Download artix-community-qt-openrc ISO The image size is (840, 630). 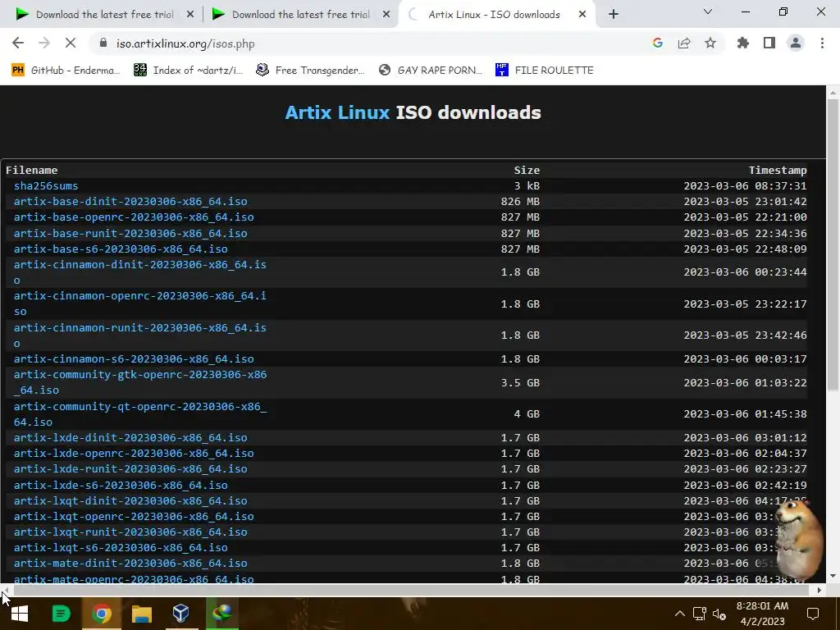140,414
